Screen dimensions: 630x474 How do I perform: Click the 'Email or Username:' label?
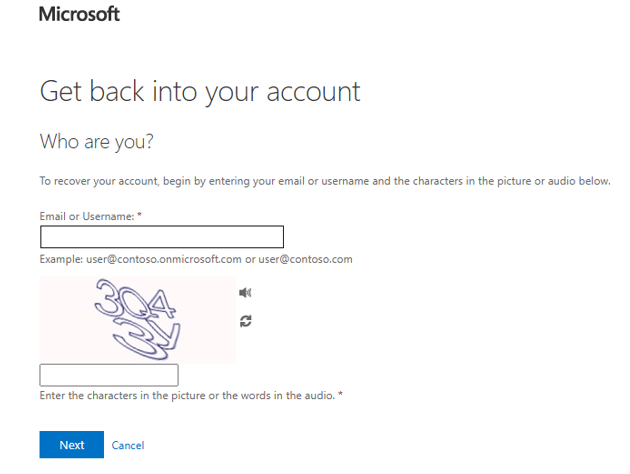pyautogui.click(x=87, y=216)
